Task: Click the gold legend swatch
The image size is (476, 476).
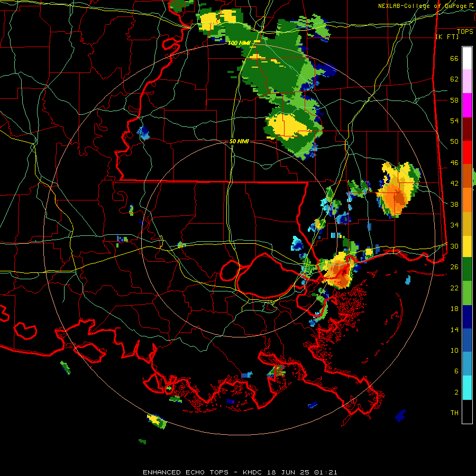Action: click(x=467, y=224)
